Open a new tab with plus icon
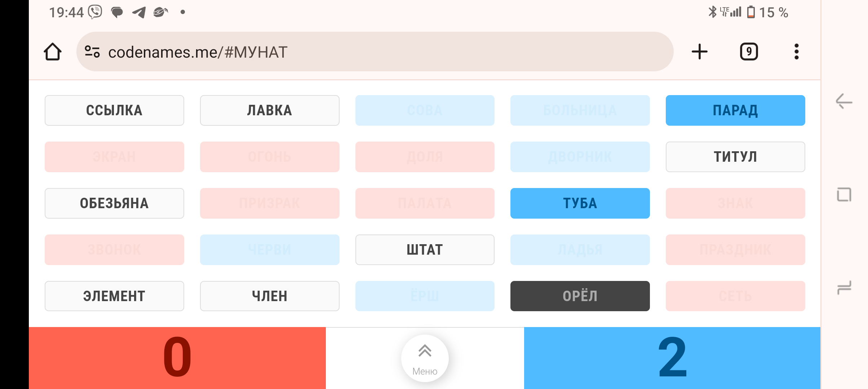Image resolution: width=868 pixels, height=389 pixels. (x=699, y=52)
